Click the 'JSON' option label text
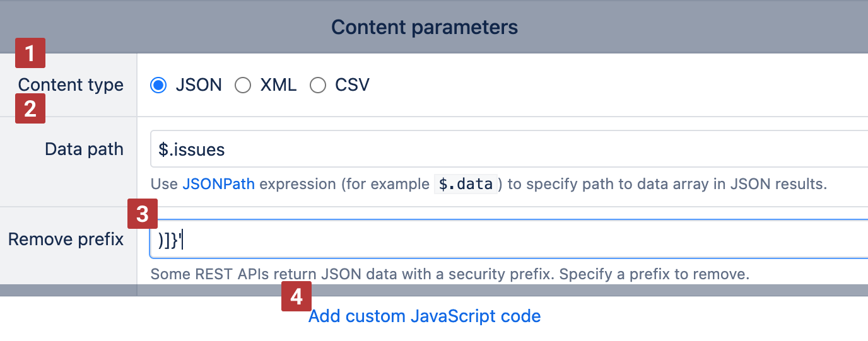 click(199, 85)
